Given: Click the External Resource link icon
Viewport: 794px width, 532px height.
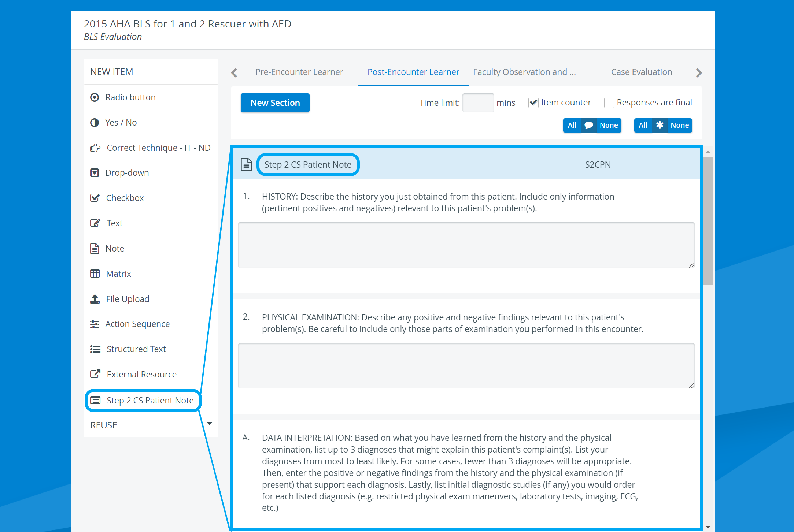Looking at the screenshot, I should pos(95,374).
